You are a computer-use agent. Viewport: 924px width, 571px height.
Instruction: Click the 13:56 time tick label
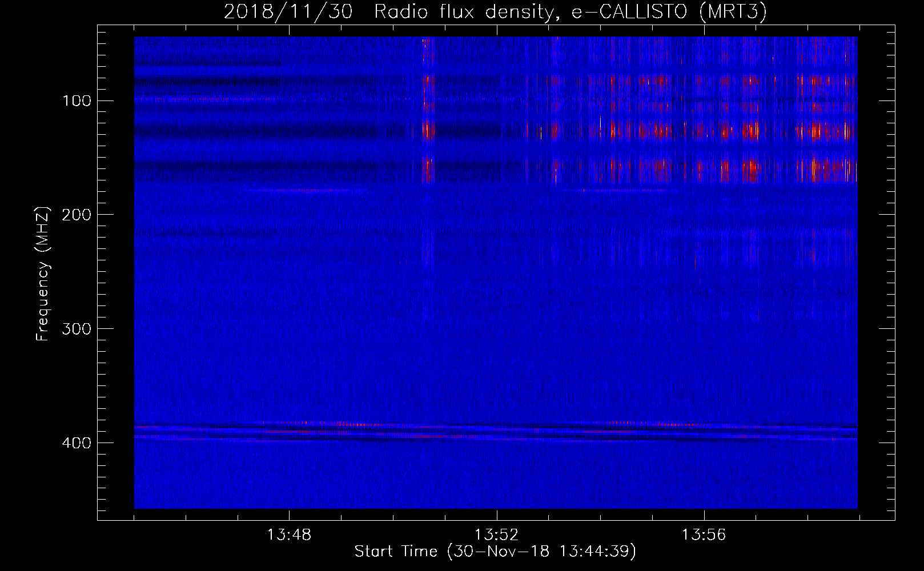[x=704, y=534]
